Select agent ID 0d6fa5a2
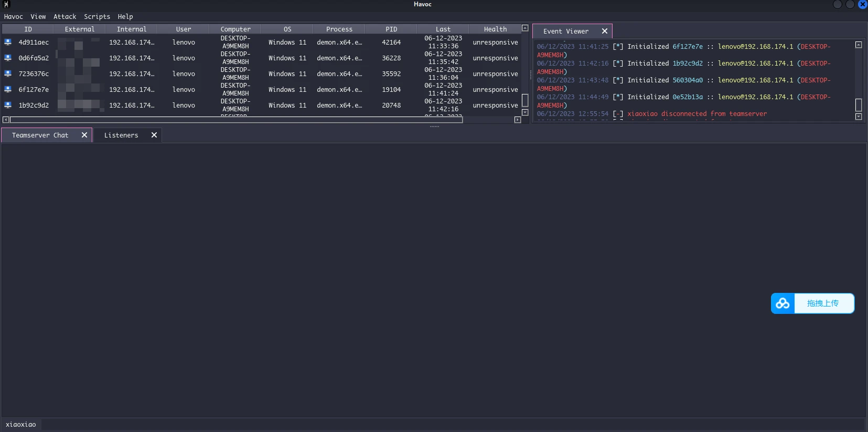Image resolution: width=868 pixels, height=432 pixels. point(34,58)
